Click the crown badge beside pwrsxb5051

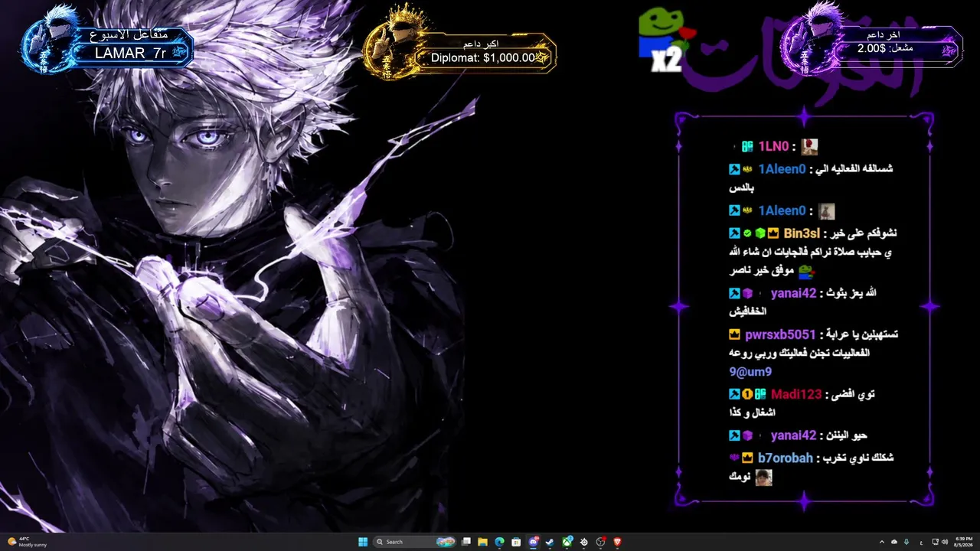point(735,335)
